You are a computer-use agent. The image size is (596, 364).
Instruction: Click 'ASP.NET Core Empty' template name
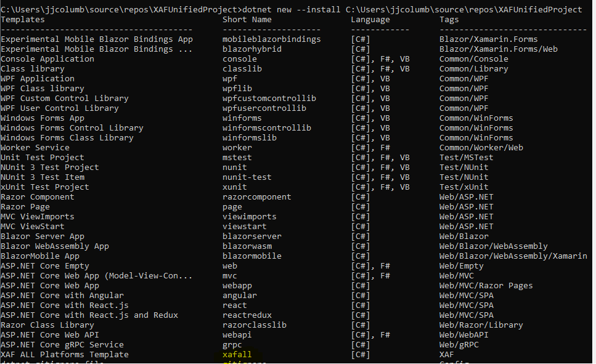(45, 266)
